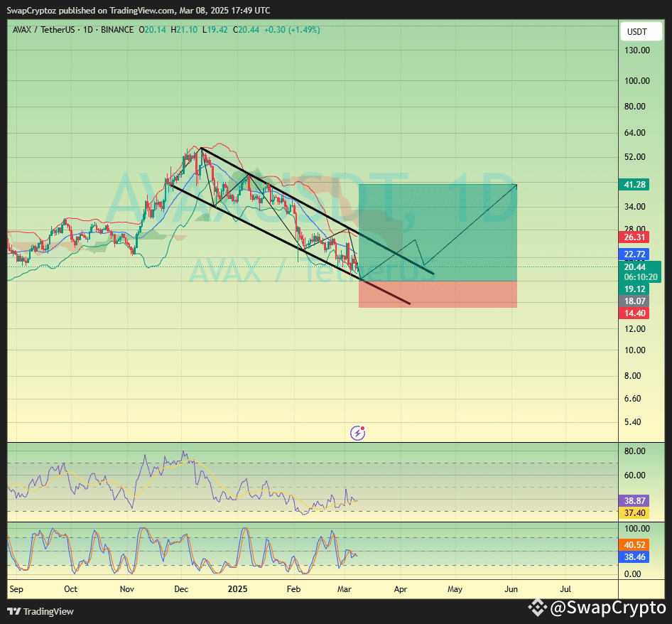672x624 pixels.
Task: Select the purple 38.87 RSI value marker
Action: 634,501
